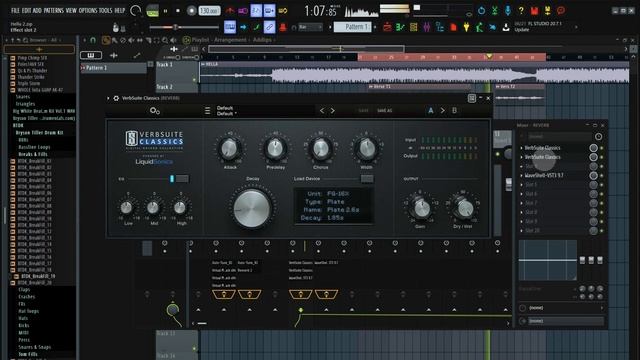Toggle pattern/song mode button

(152, 11)
